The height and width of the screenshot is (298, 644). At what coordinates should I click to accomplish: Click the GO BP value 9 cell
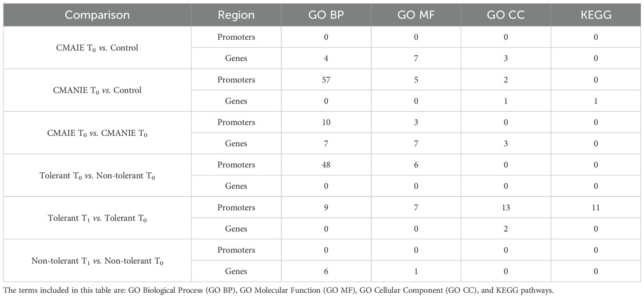[326, 208]
